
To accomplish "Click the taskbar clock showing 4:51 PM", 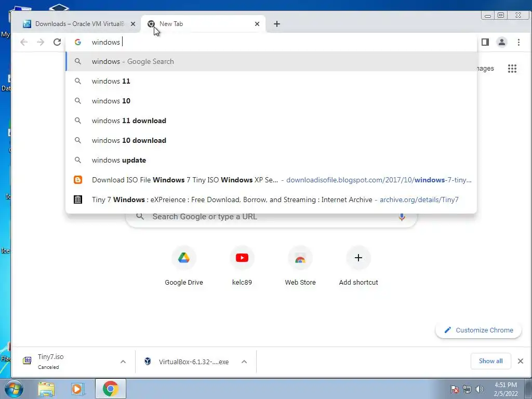I will point(506,389).
